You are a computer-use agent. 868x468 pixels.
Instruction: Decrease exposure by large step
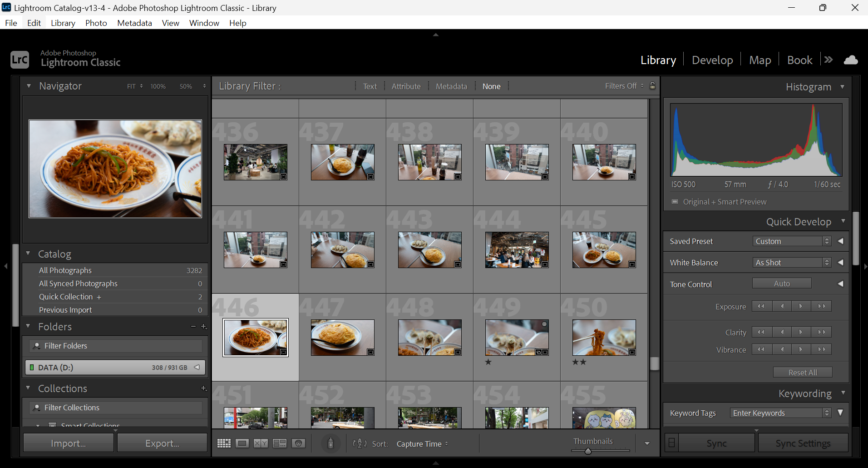(x=761, y=306)
